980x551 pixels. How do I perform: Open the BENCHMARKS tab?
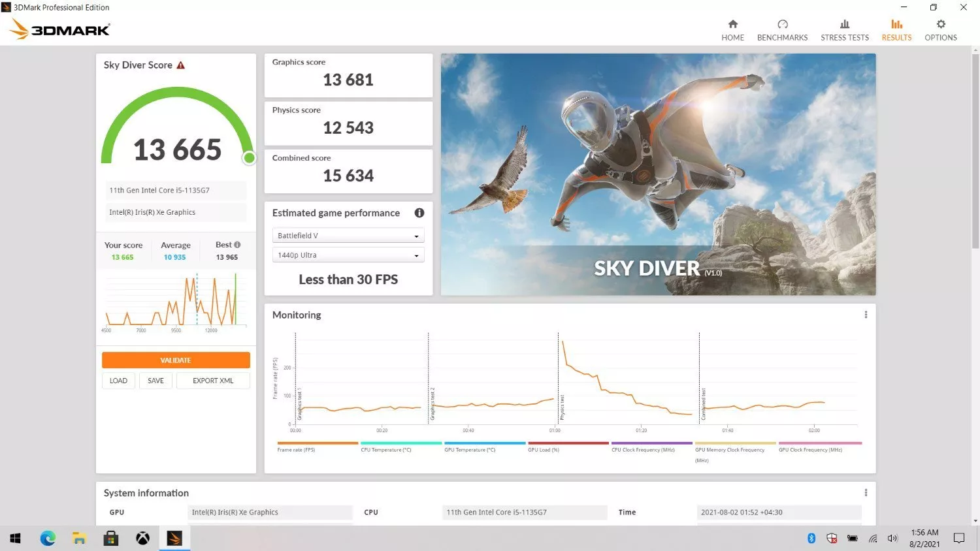(x=782, y=30)
